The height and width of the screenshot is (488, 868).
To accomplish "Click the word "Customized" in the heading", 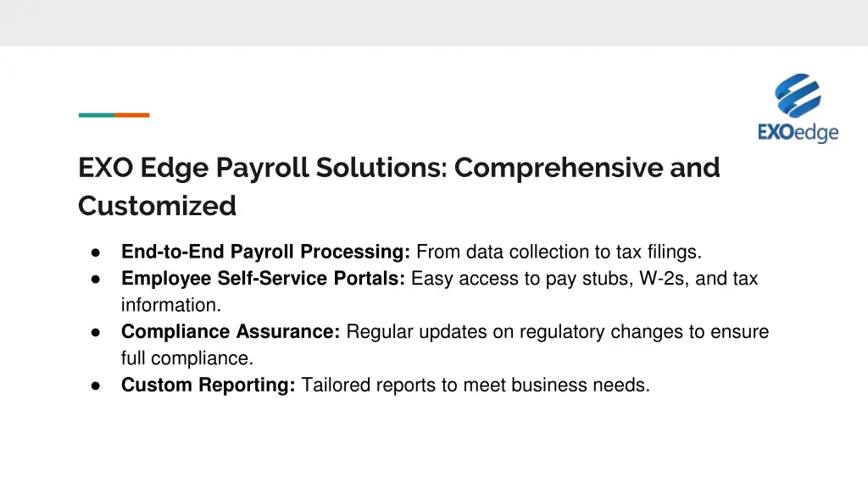I will [157, 206].
